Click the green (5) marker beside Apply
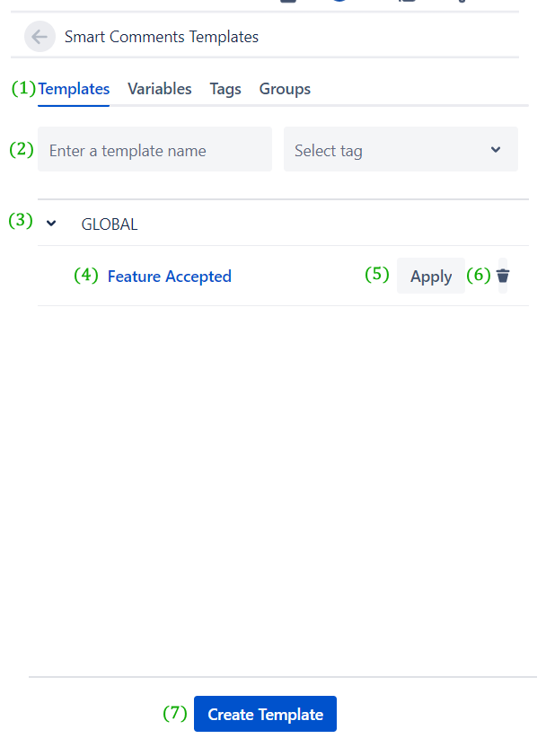Image resolution: width=546 pixels, height=756 pixels. click(x=376, y=275)
